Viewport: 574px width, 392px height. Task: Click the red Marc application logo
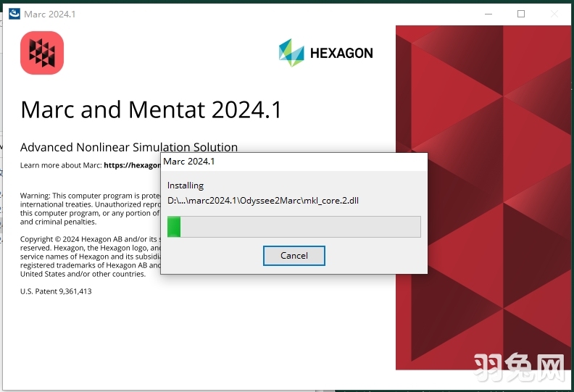click(42, 53)
